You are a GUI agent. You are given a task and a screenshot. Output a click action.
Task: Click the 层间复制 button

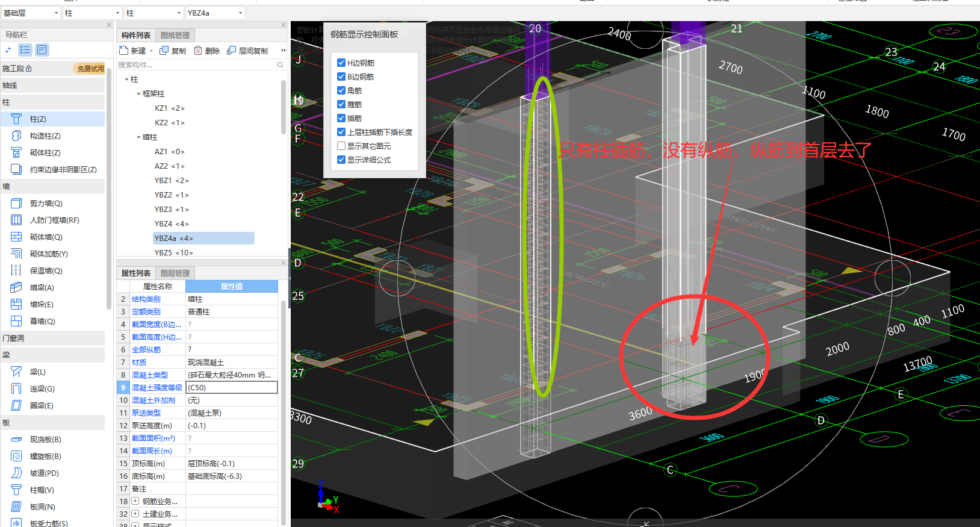(x=247, y=51)
